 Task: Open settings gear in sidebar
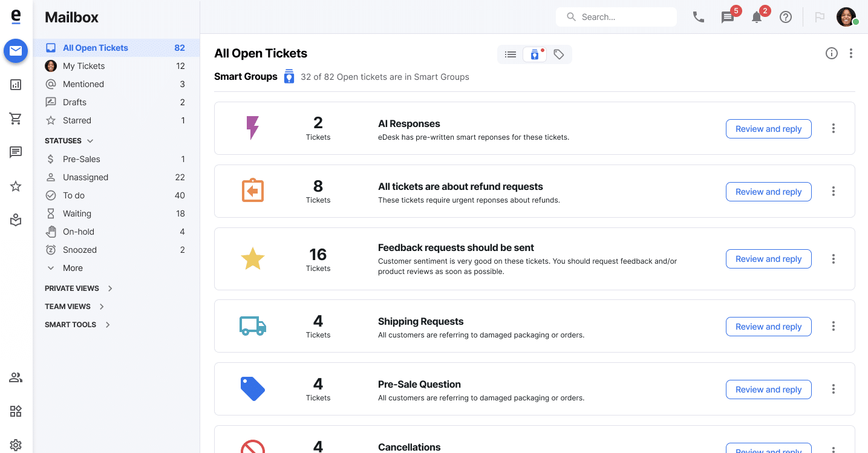coord(16,445)
